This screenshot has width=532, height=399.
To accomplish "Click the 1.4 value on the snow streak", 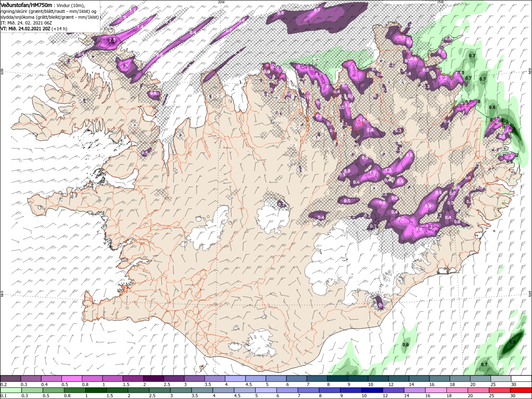I will click(140, 26).
